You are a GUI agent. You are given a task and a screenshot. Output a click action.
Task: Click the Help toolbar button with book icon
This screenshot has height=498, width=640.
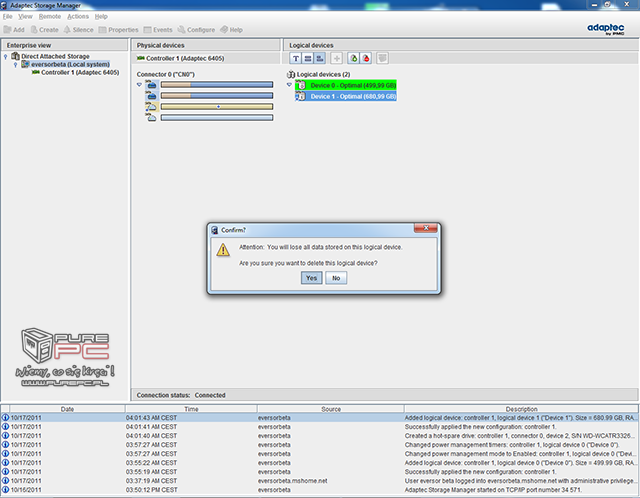[231, 30]
